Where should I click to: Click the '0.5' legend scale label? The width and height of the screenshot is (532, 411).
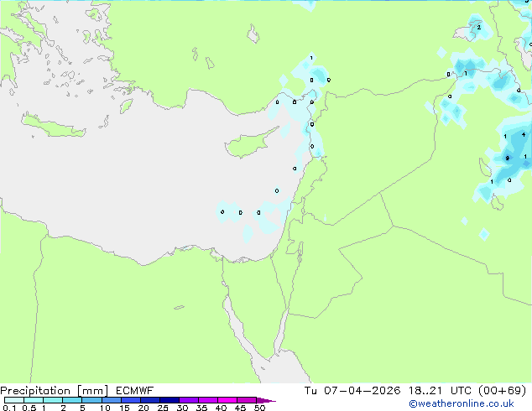click(29, 408)
